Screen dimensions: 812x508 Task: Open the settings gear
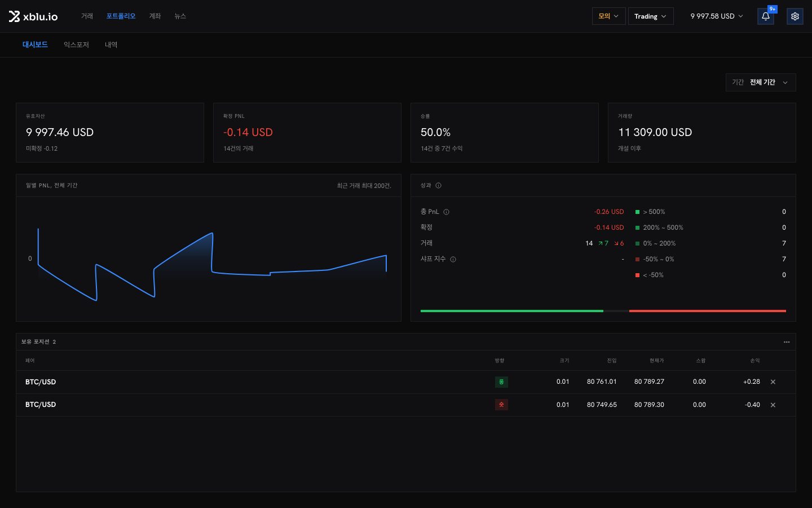[x=795, y=16]
